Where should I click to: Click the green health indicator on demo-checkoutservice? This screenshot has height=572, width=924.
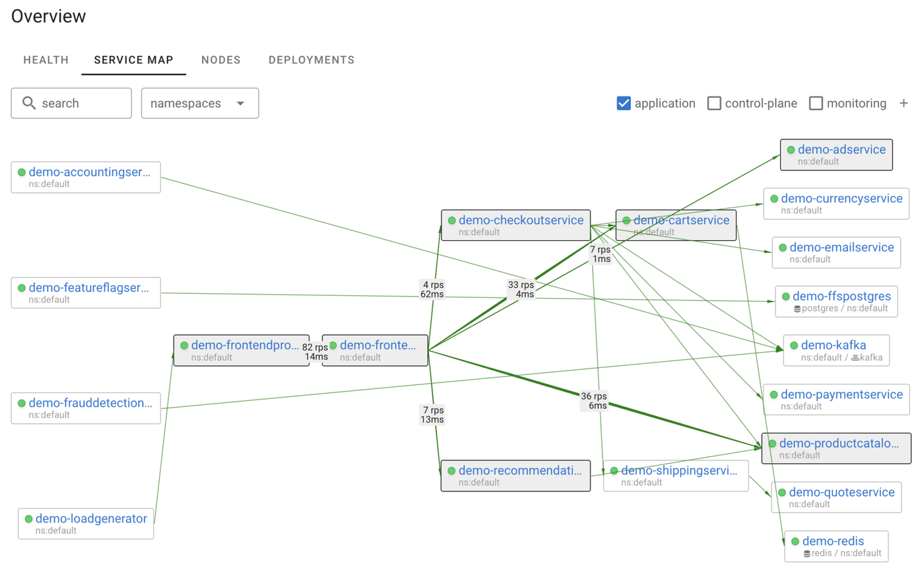[x=451, y=220]
